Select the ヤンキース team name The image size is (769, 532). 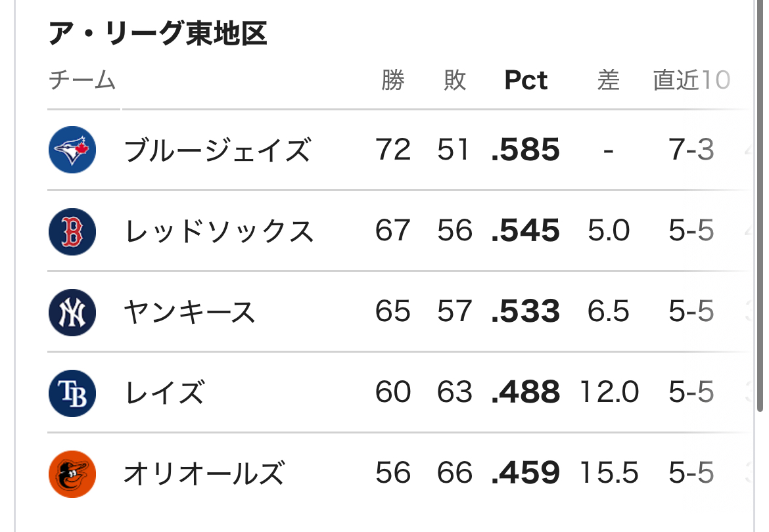[x=189, y=312]
